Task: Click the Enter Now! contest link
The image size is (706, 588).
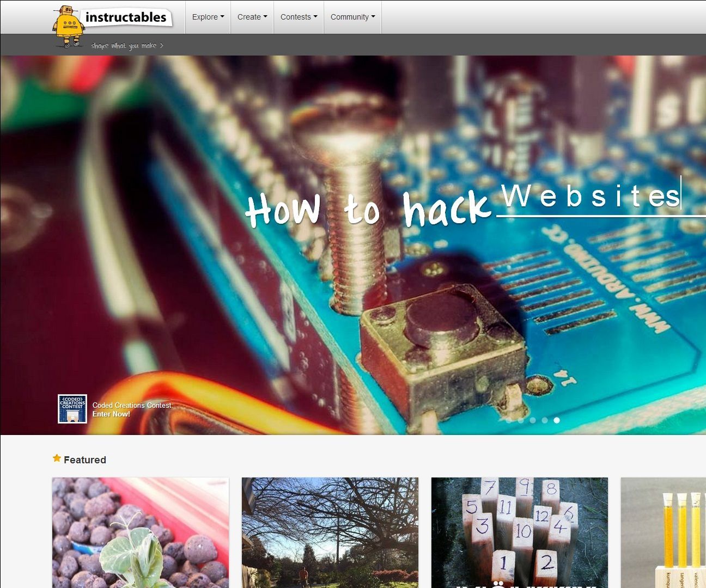Action: [x=111, y=413]
